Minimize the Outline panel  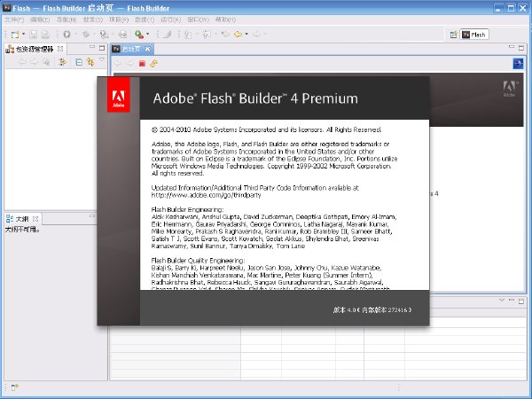(92, 216)
